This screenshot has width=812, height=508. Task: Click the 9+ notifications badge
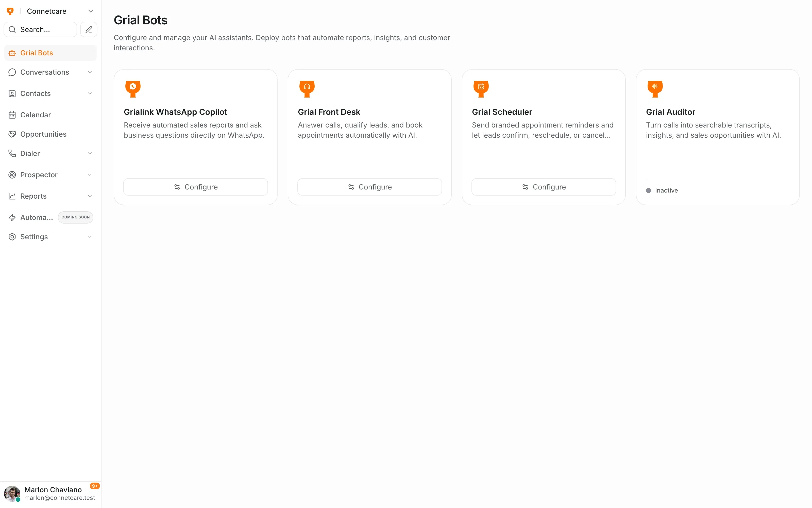[95, 486]
